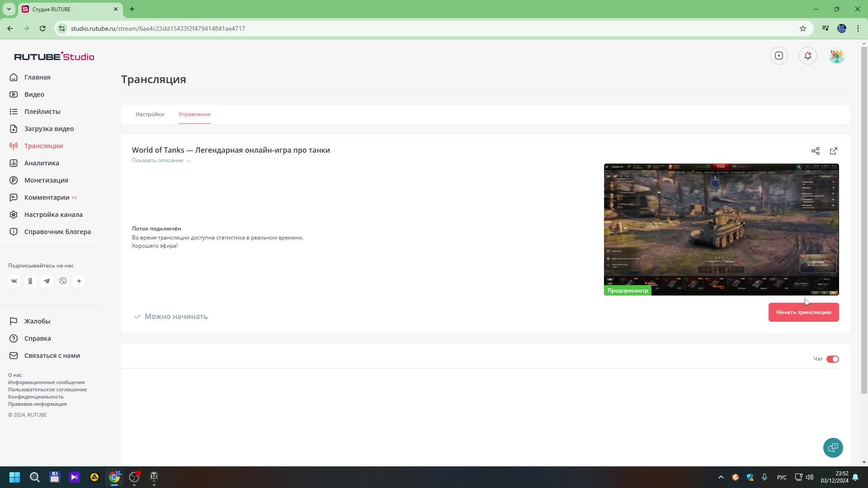Open the taskbar clock and date
The height and width of the screenshot is (488, 868).
click(835, 477)
